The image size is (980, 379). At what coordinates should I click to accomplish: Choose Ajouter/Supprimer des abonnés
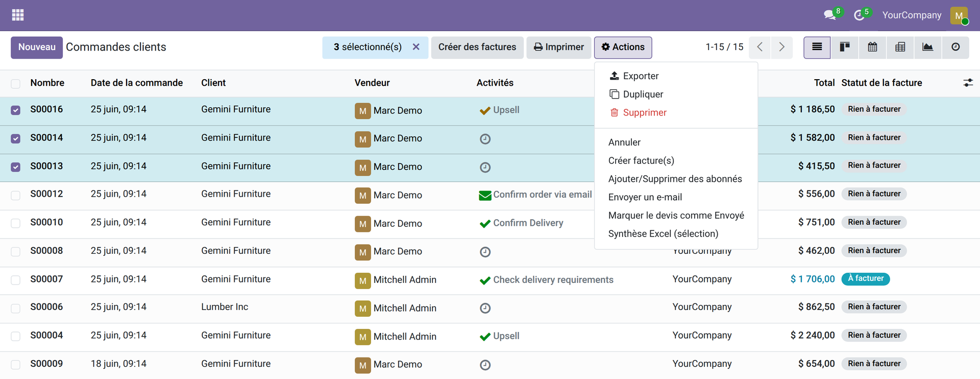pyautogui.click(x=676, y=179)
